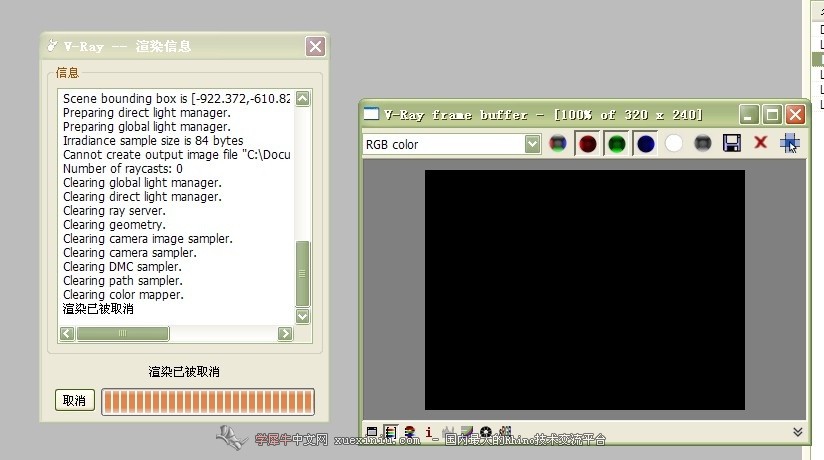The width and height of the screenshot is (824, 460).
Task: Click the black circular exposure icon
Action: pyautogui.click(x=486, y=432)
